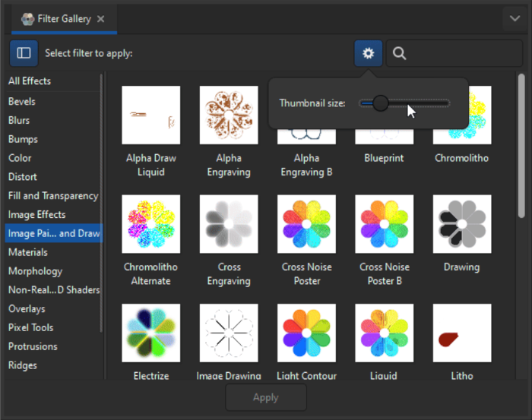The image size is (532, 420).
Task: Select the Blurs category
Action: [x=19, y=121]
